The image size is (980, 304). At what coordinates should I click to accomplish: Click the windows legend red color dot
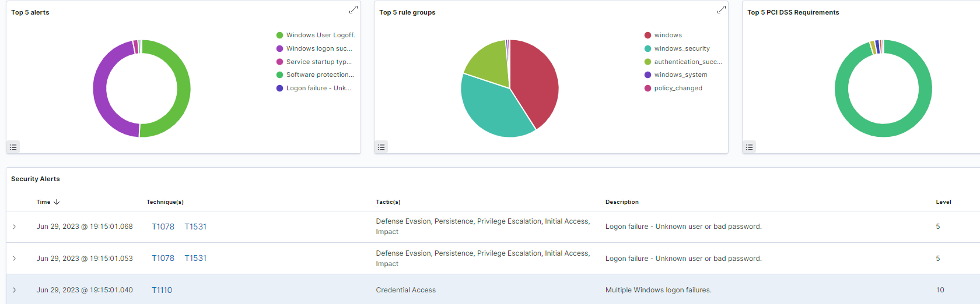[647, 36]
